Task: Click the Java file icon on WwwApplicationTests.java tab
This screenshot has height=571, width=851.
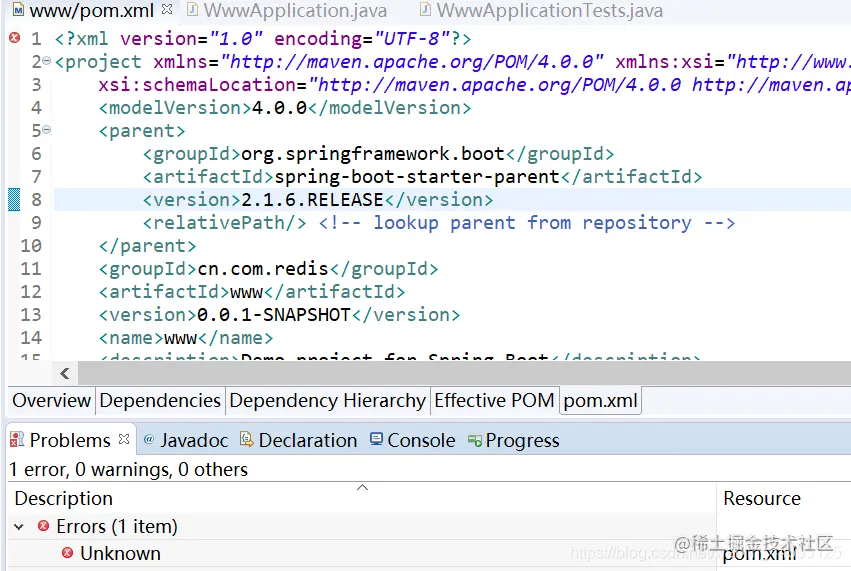Action: pyautogui.click(x=426, y=9)
